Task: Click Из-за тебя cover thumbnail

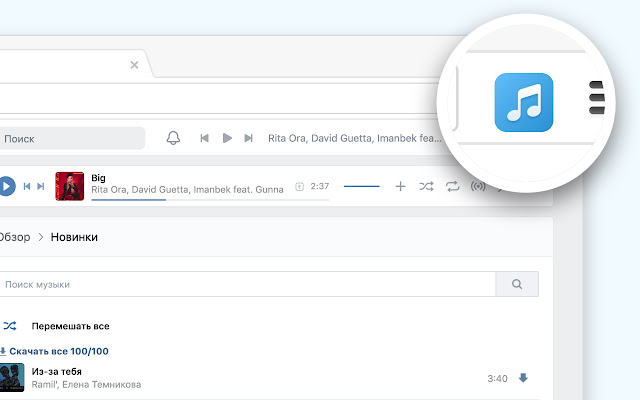Action: [x=12, y=378]
